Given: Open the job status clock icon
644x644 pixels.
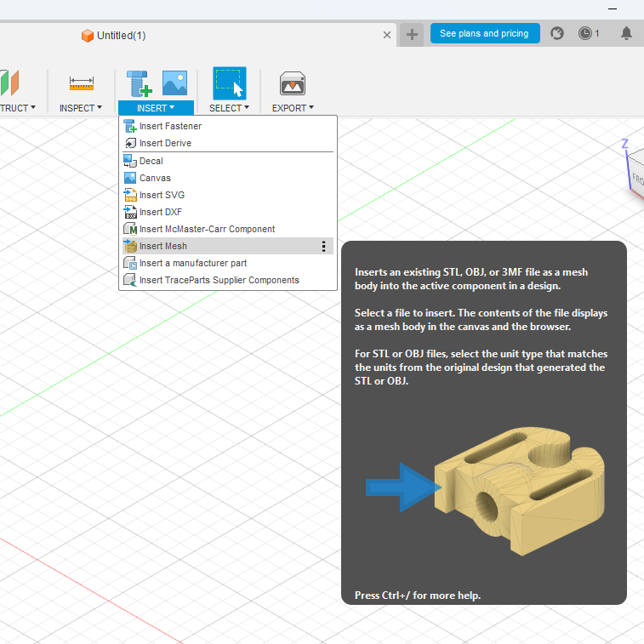Looking at the screenshot, I should (x=585, y=34).
